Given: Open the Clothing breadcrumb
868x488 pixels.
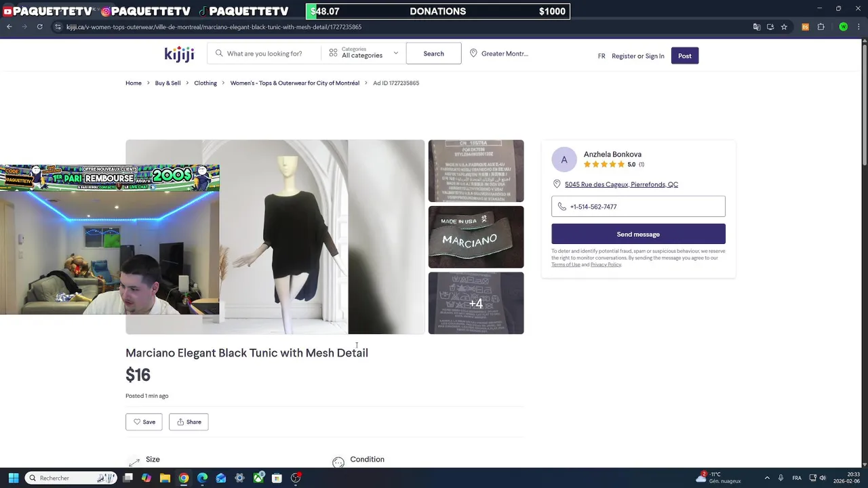Looking at the screenshot, I should click(205, 83).
